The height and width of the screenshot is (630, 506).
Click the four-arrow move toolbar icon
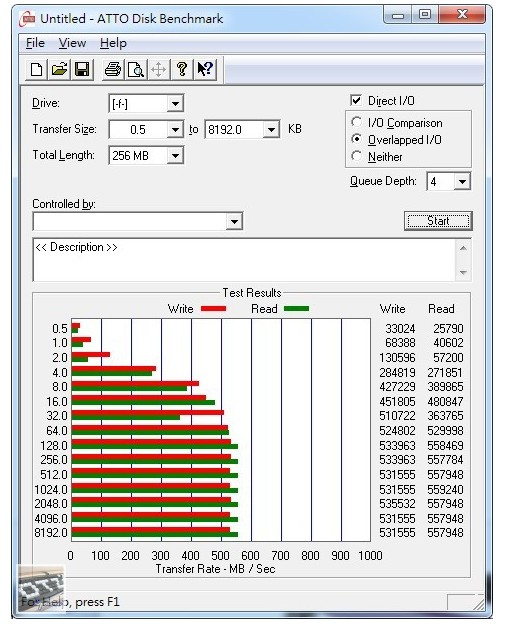point(159,70)
